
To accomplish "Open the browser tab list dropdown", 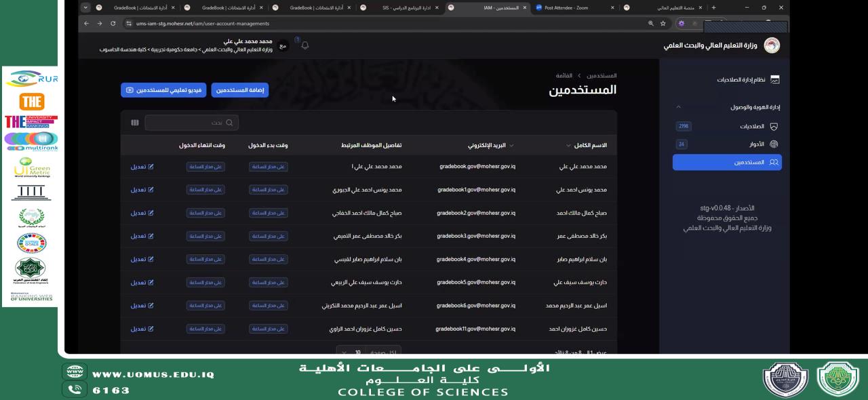I will 85,7.
